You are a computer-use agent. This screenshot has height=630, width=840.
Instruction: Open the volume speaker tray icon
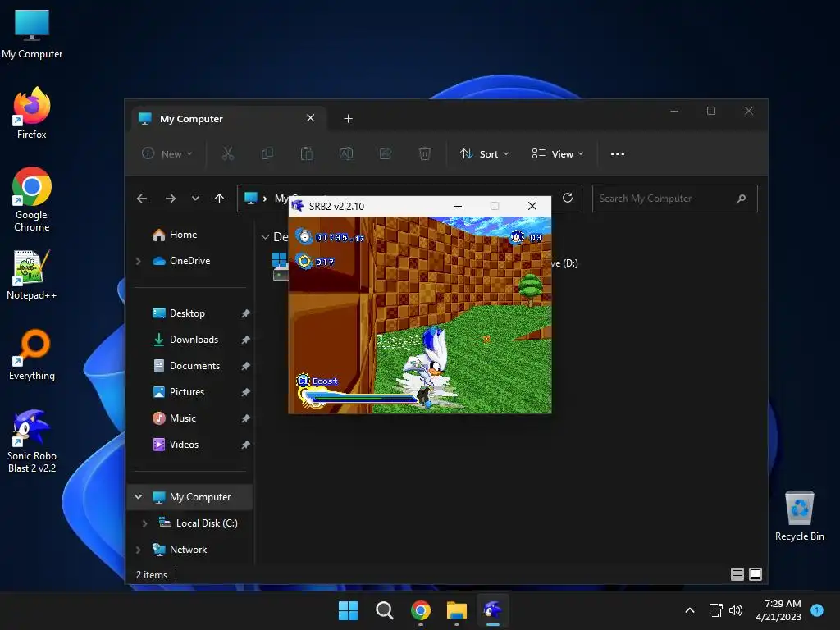pos(736,610)
